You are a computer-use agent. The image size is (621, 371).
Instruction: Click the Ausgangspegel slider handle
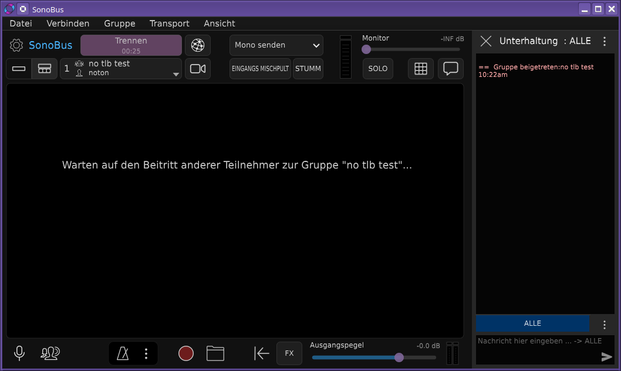click(x=399, y=358)
